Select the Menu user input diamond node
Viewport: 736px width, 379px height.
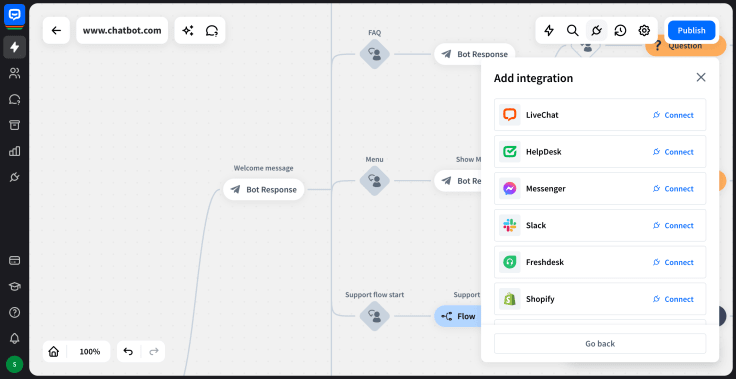pyautogui.click(x=375, y=180)
